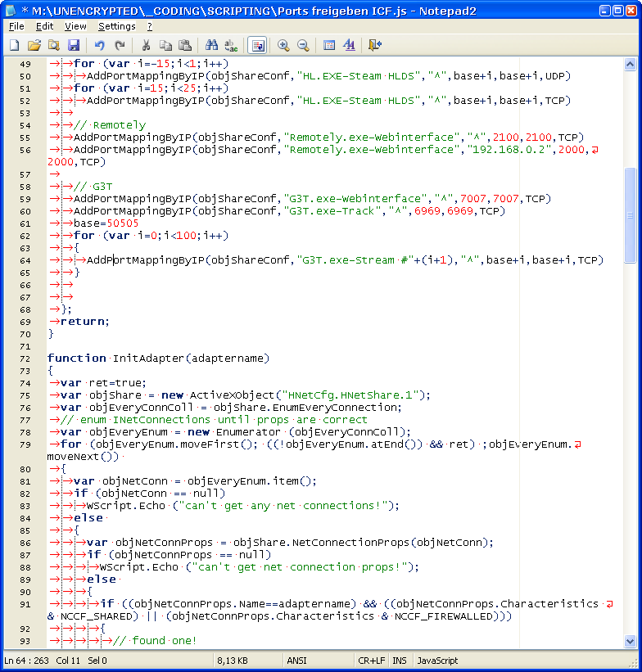Click the vertical scrollbar down arrow
Image resolution: width=642 pixels, height=672 pixels.
click(630, 641)
